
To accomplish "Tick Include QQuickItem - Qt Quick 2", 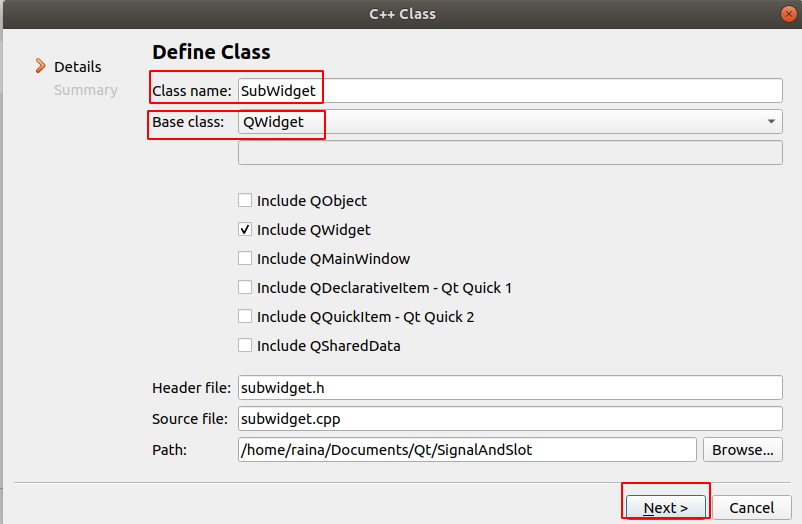I will coord(245,316).
